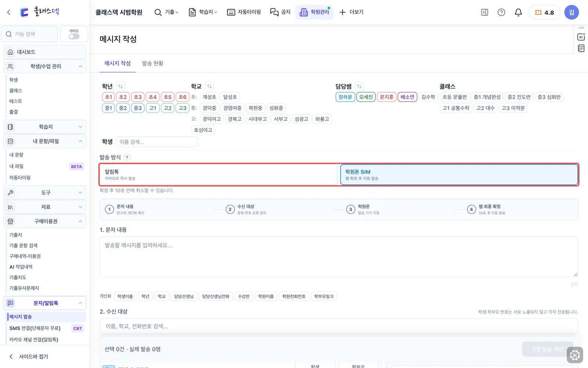Click step 4 웹 최종 확정
The height and width of the screenshot is (368, 588).
pos(486,209)
